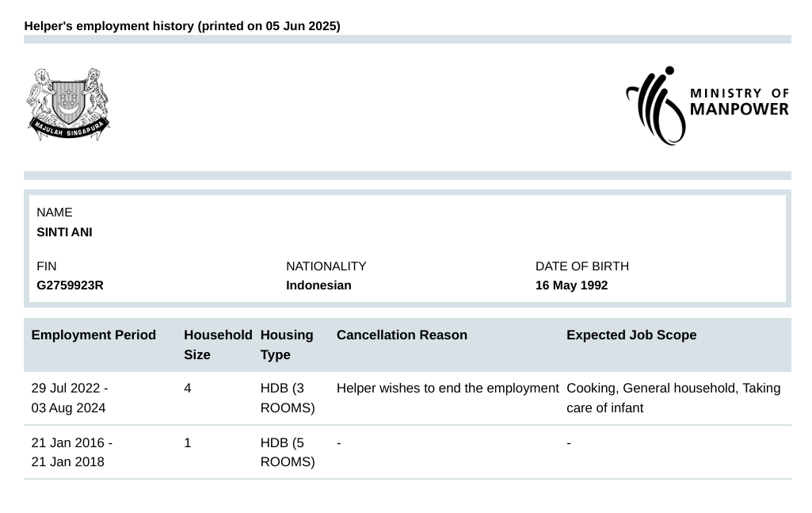Image resolution: width=812 pixels, height=513 pixels.
Task: Click the document title with print date
Action: (x=182, y=26)
